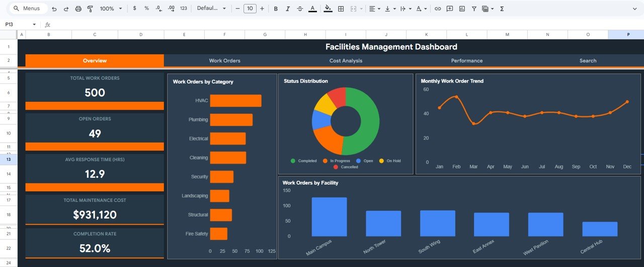Click the Search navigation button

(588, 60)
